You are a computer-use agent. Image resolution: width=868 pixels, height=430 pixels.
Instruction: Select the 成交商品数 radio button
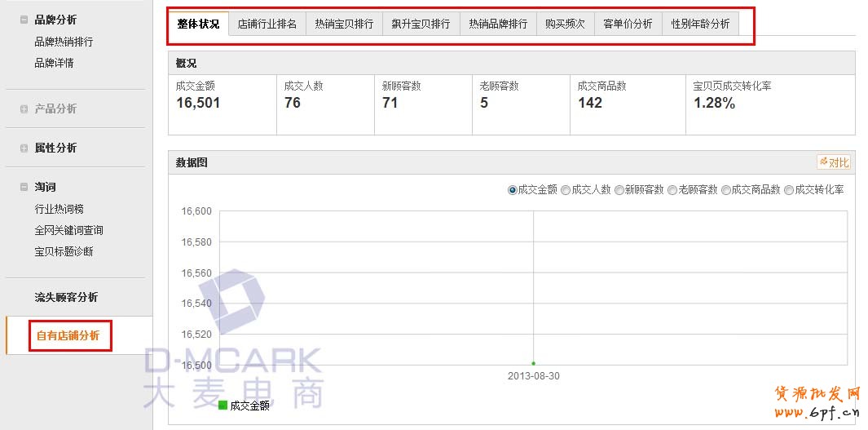click(726, 190)
